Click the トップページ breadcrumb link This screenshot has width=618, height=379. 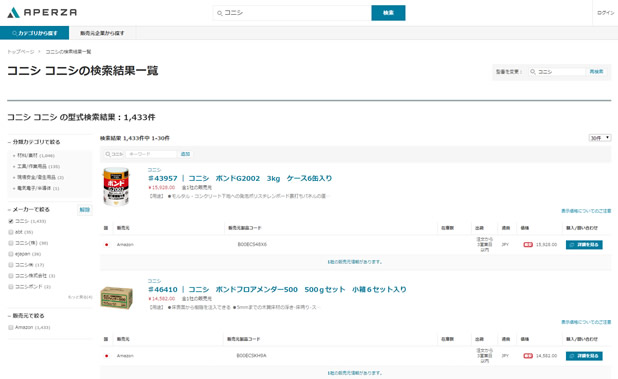click(21, 52)
